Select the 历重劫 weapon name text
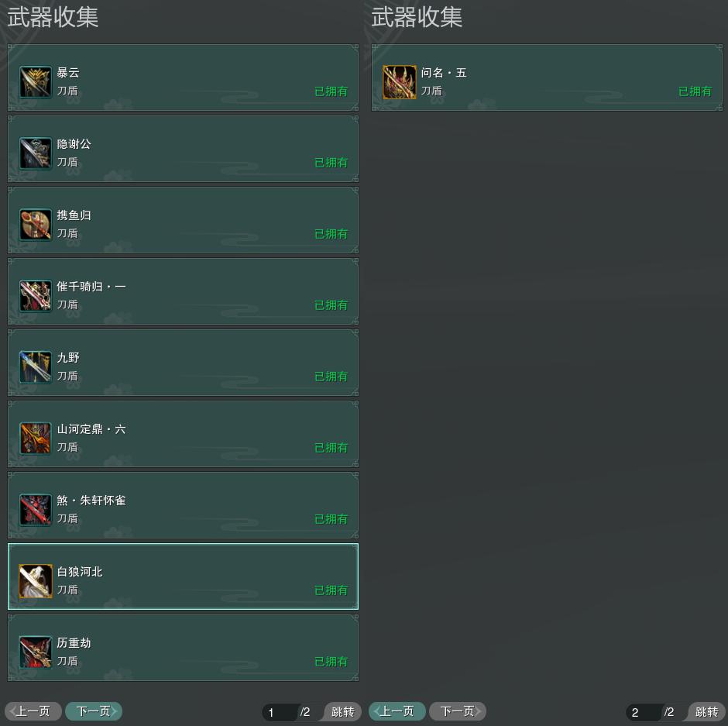Image resolution: width=728 pixels, height=726 pixels. coord(74,643)
